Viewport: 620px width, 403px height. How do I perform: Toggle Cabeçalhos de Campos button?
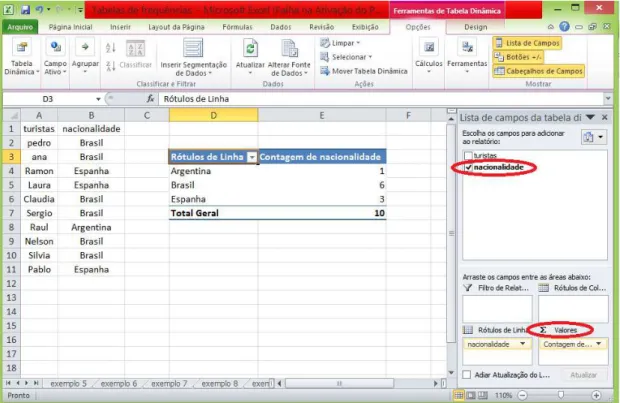[x=539, y=71]
